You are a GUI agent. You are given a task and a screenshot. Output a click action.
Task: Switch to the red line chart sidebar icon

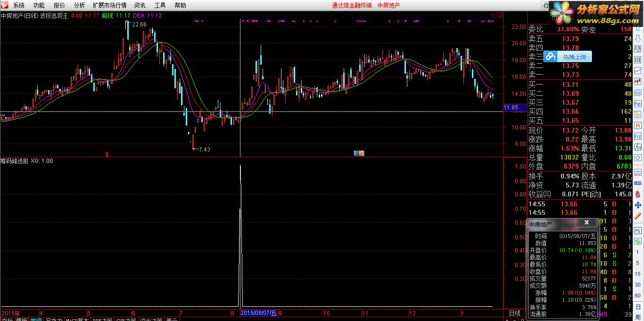[x=637, y=70]
